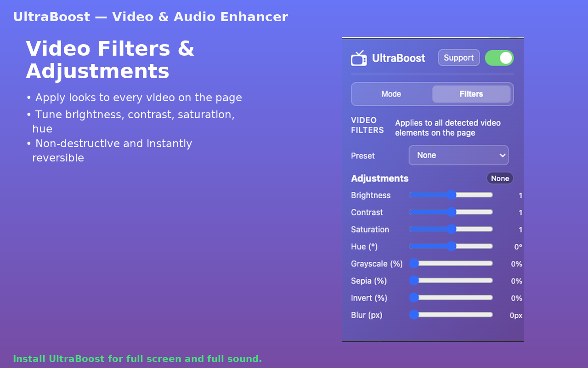Click the UltraBoost Video & Audio Enhancer title
This screenshot has width=588, height=368.
point(151,17)
